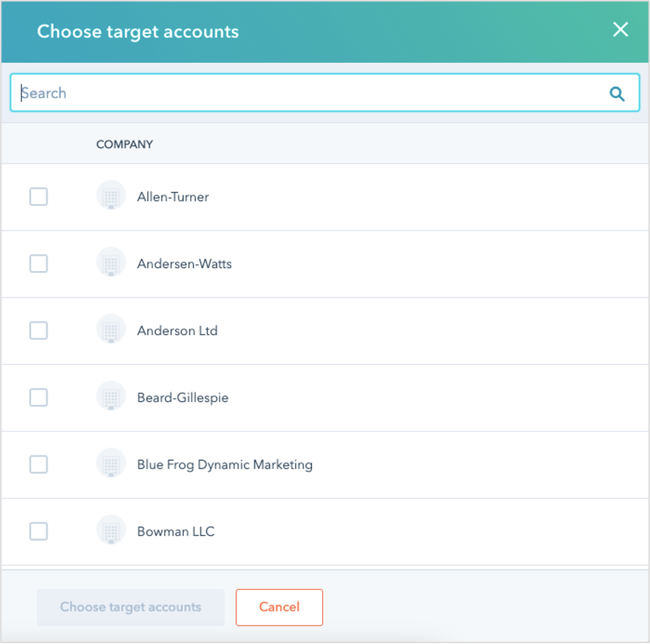
Task: Click the Andersen-Watts company building icon
Action: click(111, 262)
